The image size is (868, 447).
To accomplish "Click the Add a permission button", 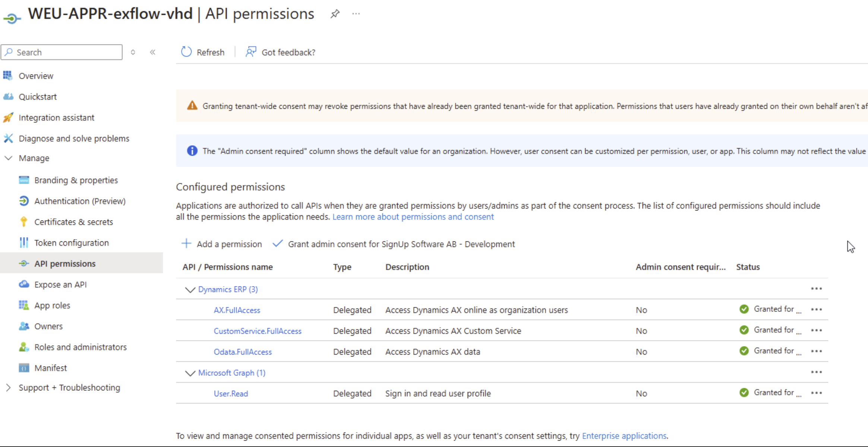I will point(222,244).
